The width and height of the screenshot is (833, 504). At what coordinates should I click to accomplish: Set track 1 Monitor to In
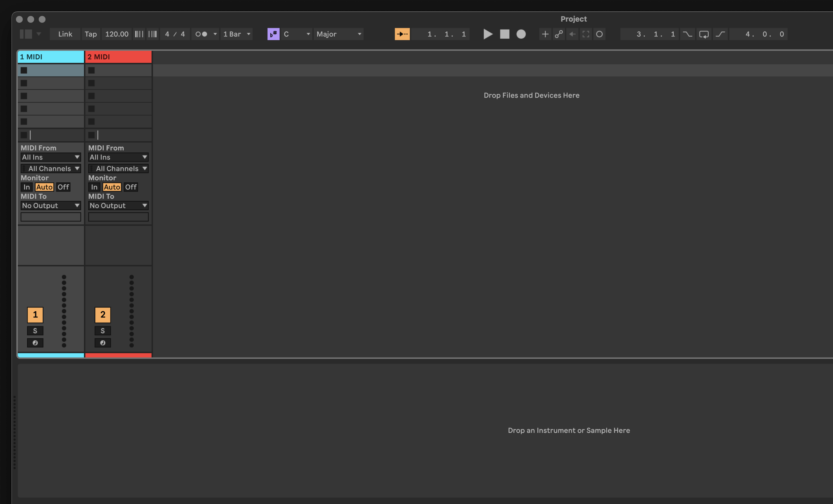coord(27,187)
